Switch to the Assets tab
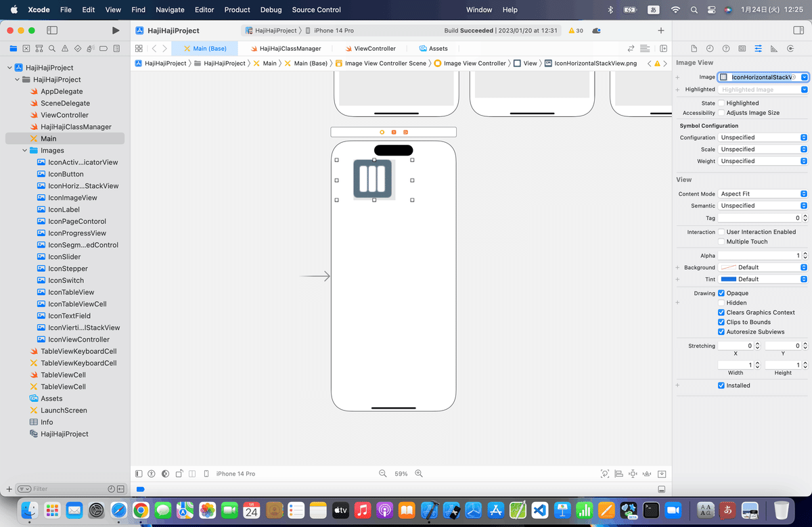Screen dimensions: 812x527 (x=433, y=49)
